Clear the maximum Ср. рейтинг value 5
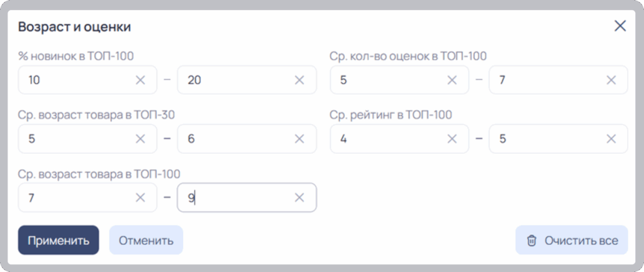The image size is (644, 272). coord(611,139)
